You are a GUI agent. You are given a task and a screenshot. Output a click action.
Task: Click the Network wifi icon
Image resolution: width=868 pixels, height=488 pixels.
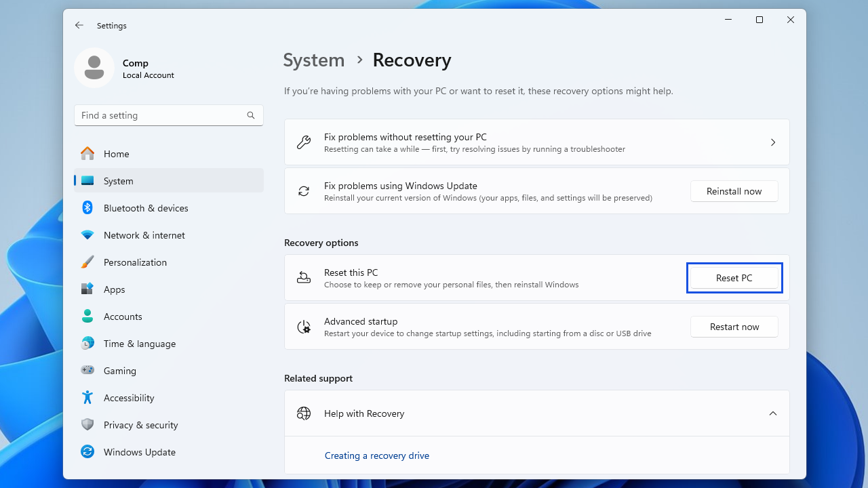point(87,235)
